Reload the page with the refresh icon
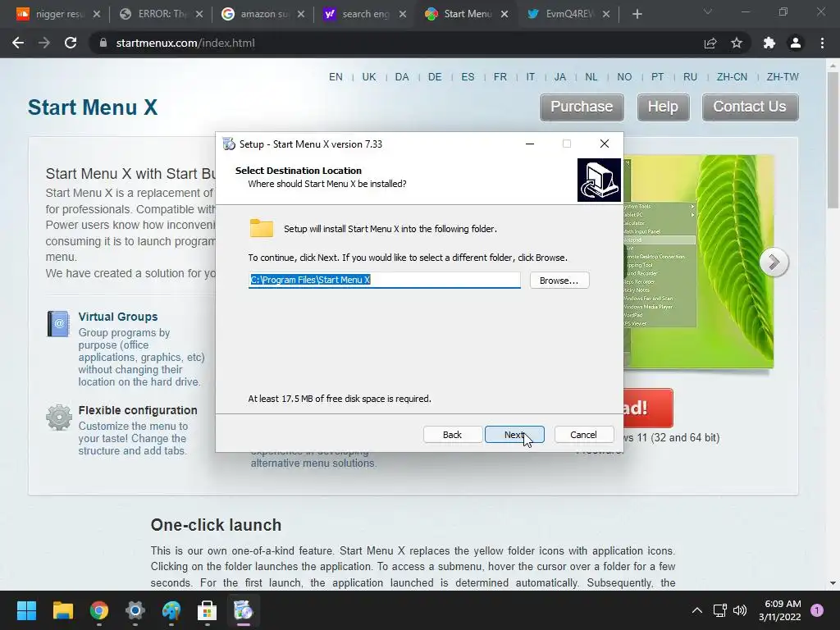The image size is (840, 630). (x=71, y=43)
